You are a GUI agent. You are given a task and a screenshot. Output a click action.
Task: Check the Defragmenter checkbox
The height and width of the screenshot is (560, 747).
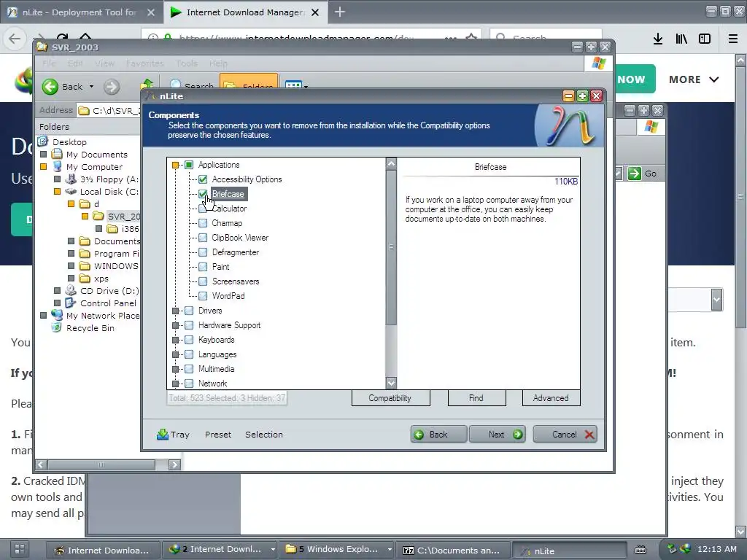pyautogui.click(x=203, y=252)
